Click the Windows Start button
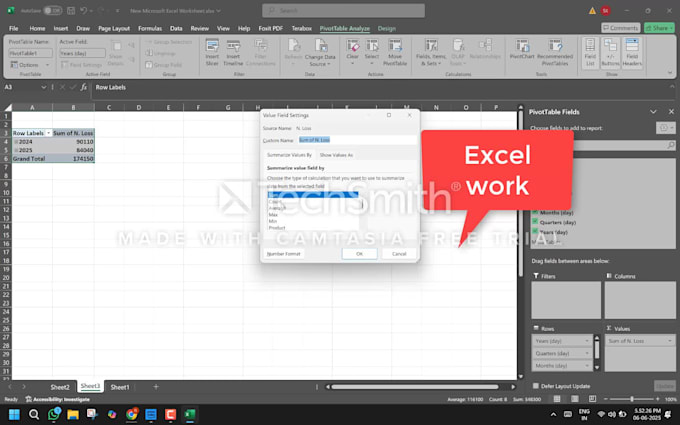The height and width of the screenshot is (425, 680). coord(14,415)
